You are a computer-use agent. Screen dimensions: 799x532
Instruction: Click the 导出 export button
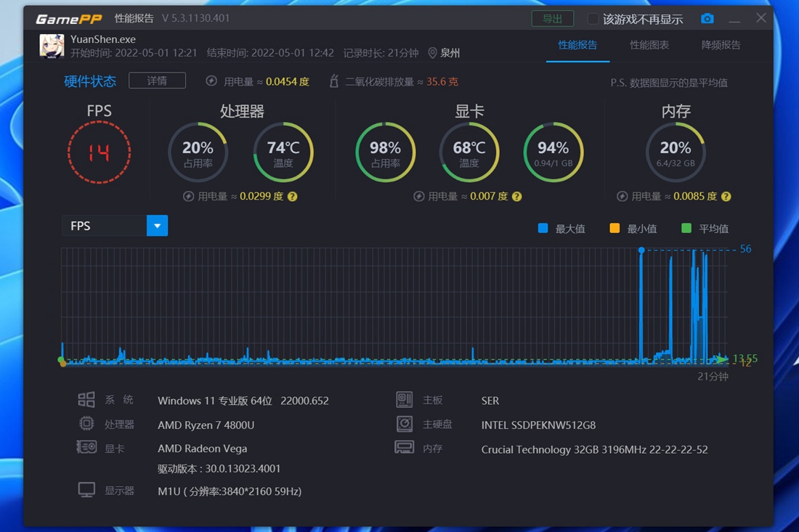click(x=552, y=19)
